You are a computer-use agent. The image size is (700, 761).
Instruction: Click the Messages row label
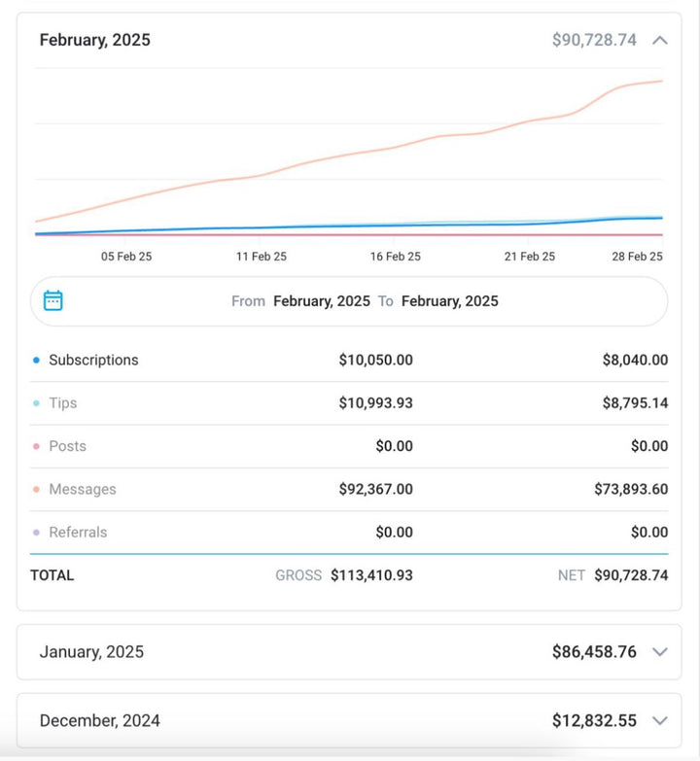pyautogui.click(x=82, y=490)
